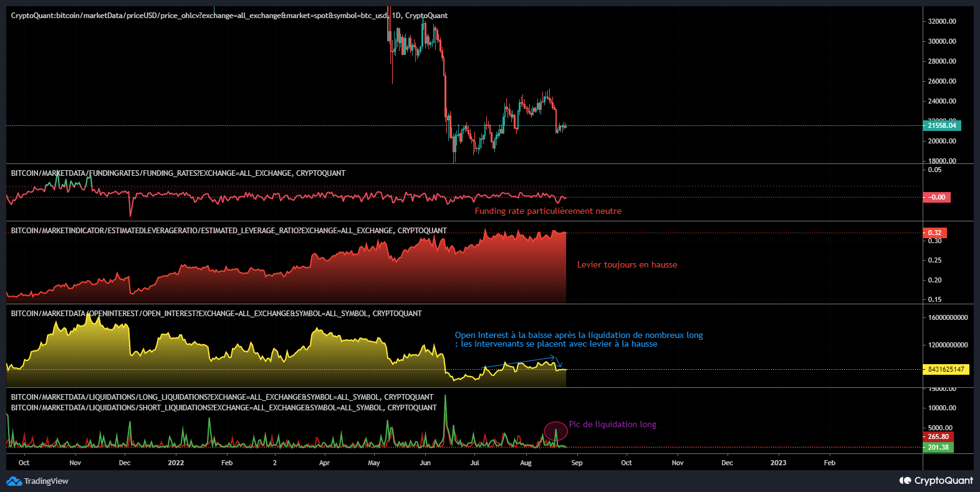Viewport: 980px width, 492px height.
Task: Select annotation 'Funding rate particulièrement neutre'
Action: coord(548,211)
